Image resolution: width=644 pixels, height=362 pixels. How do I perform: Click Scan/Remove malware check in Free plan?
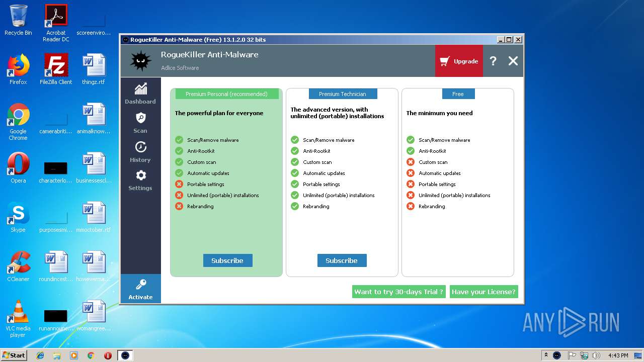pos(411,140)
